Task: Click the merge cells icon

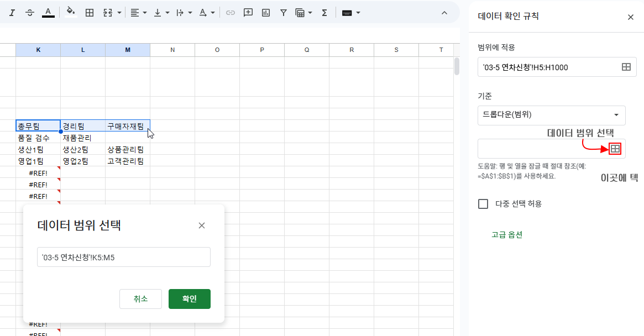Action: [108, 13]
